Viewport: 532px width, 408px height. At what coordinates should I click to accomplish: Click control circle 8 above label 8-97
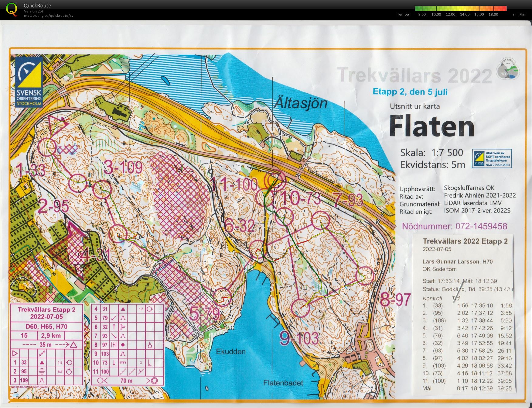365,276
